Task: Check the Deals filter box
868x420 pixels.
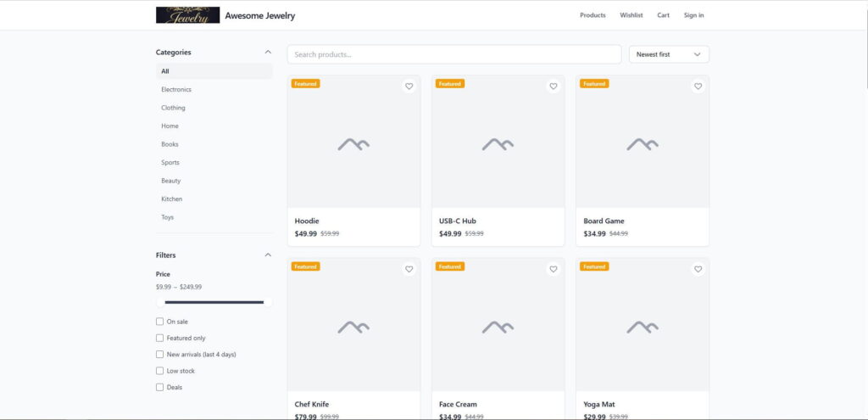Action: (160, 387)
